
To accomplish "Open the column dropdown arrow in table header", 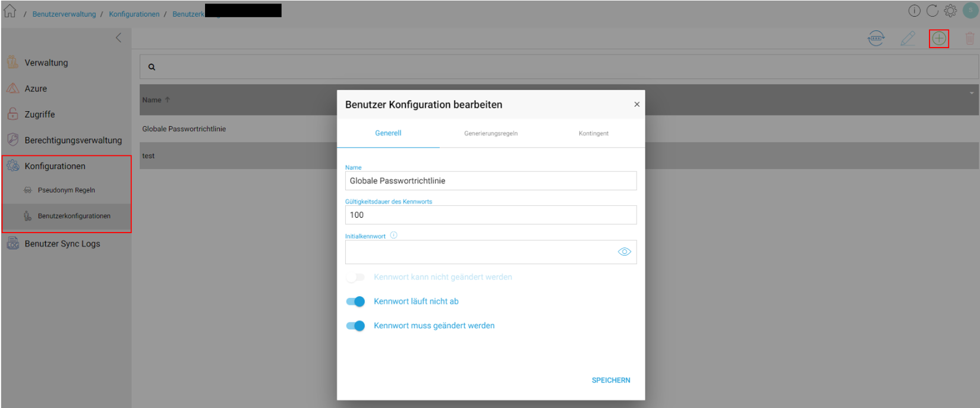I will (972, 93).
